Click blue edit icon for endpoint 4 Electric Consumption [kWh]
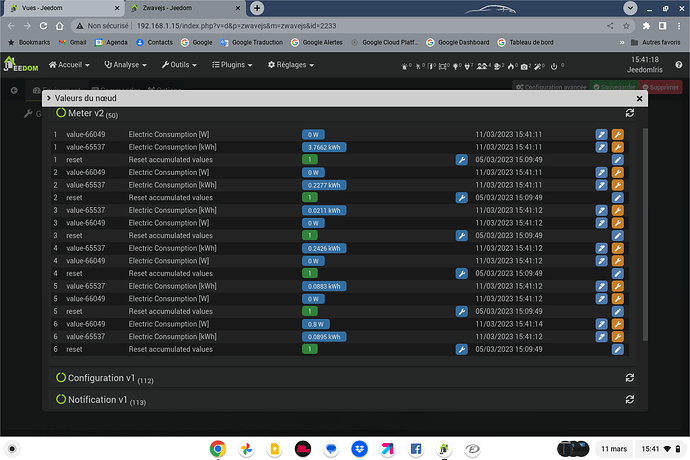 click(x=601, y=248)
